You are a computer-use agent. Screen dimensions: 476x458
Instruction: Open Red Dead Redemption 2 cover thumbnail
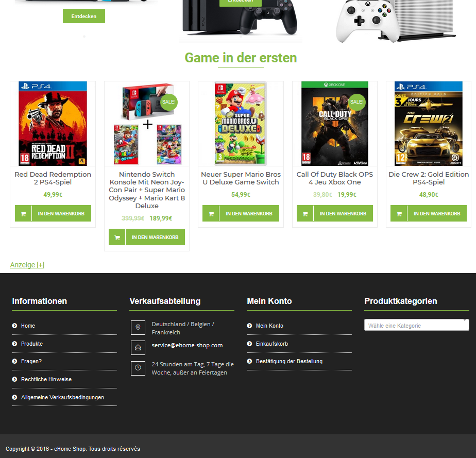[x=53, y=124]
